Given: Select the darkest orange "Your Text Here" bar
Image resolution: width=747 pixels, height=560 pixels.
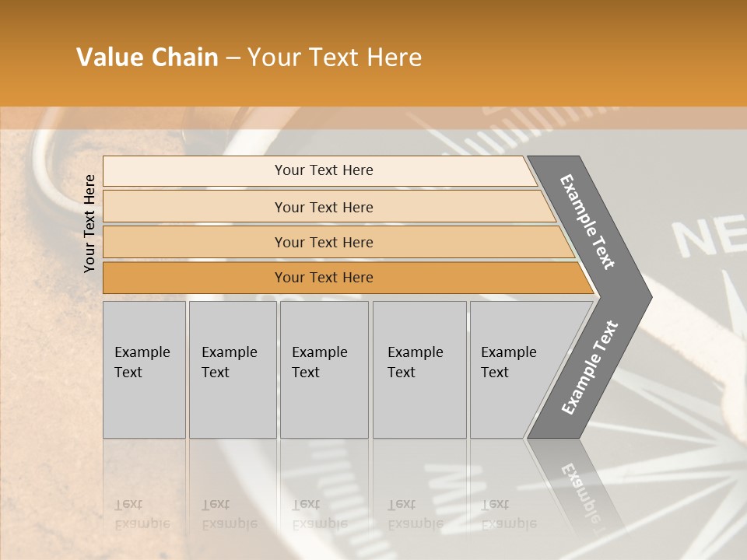Looking at the screenshot, I should point(324,278).
